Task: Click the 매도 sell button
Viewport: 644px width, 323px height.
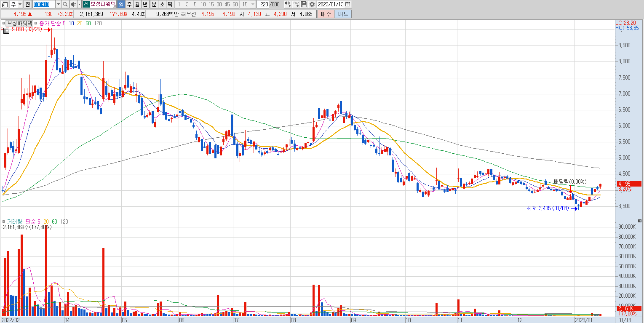Action: tap(343, 14)
